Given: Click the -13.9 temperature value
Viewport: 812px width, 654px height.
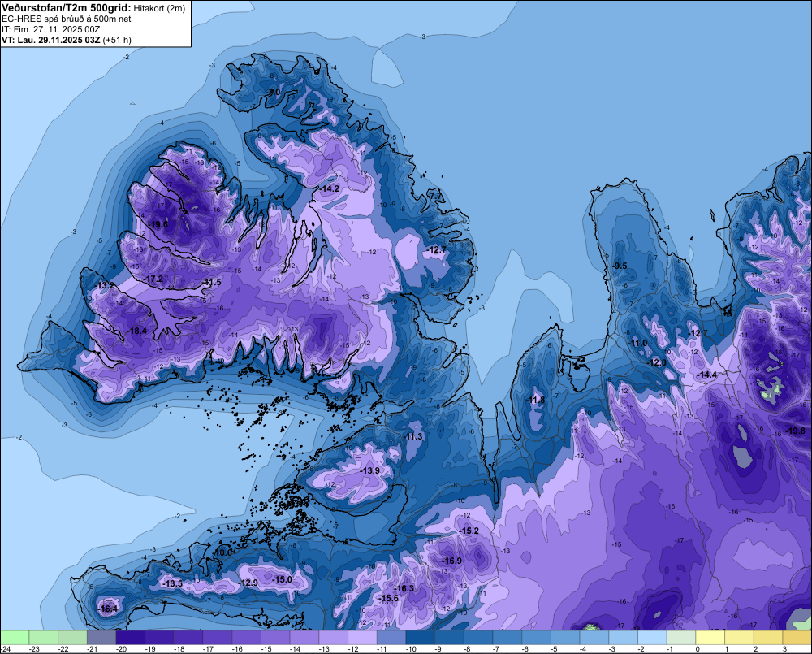Looking at the screenshot, I should tap(369, 470).
